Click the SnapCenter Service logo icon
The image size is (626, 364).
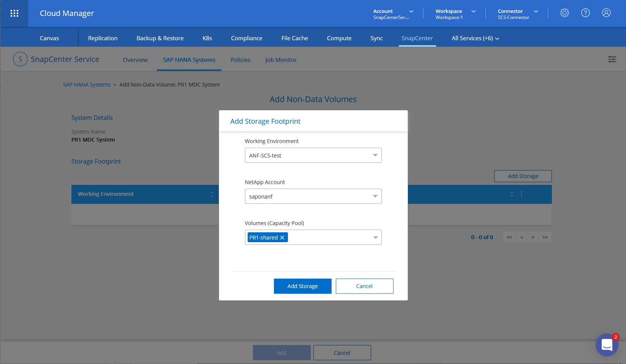tap(20, 59)
